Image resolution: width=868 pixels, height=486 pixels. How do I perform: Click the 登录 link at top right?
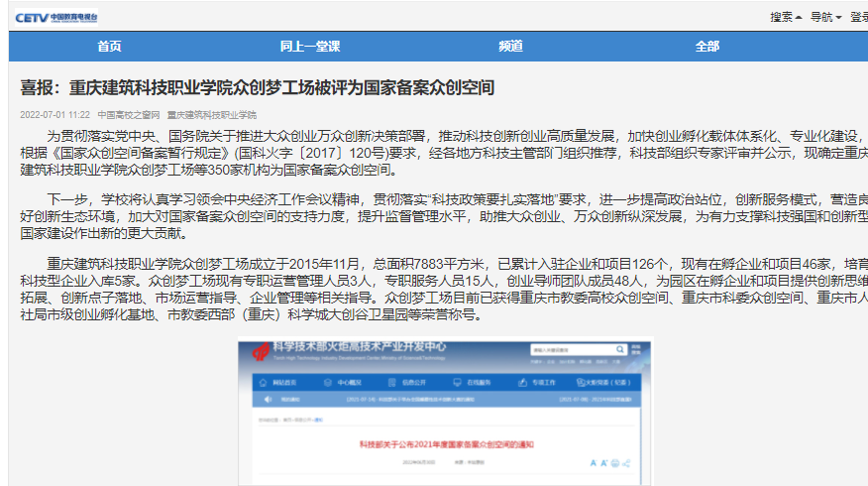[x=858, y=18]
